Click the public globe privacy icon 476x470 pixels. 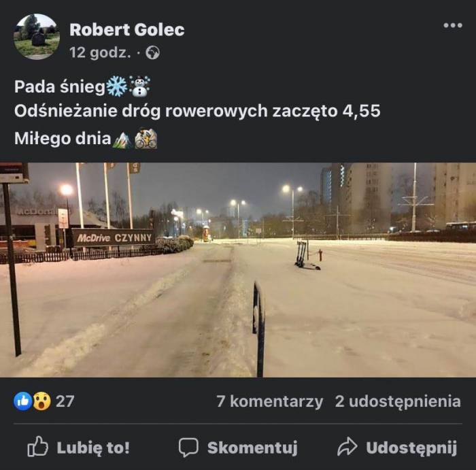(152, 53)
